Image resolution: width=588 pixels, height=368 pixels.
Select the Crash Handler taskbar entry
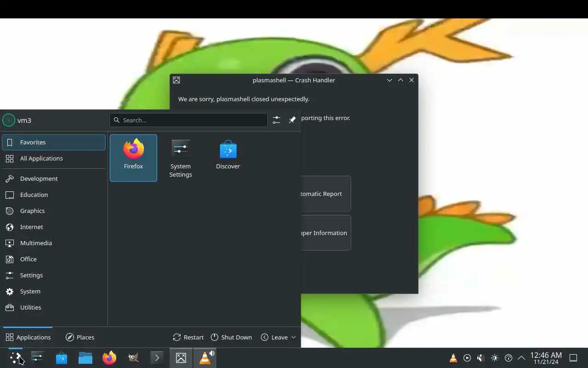181,358
